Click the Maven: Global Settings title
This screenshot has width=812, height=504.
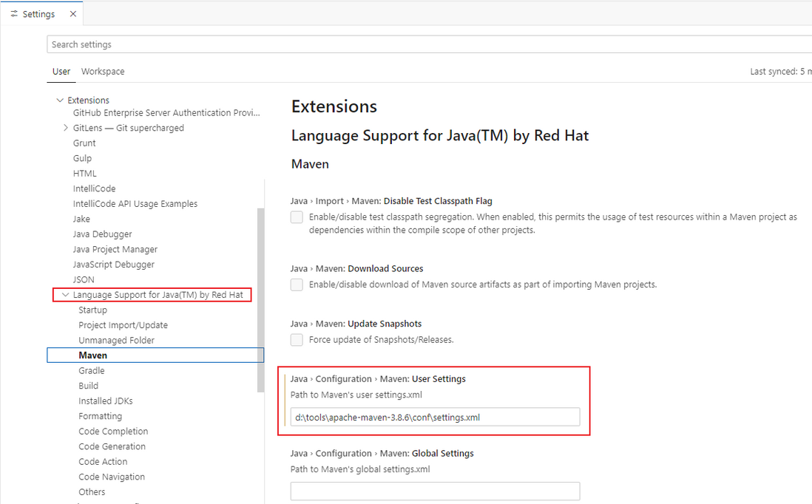tap(382, 453)
